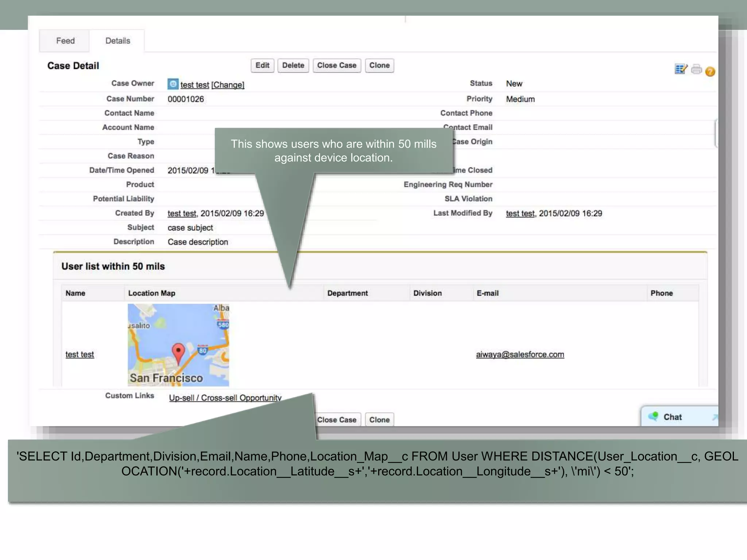
Task: Click the bottom Clone button
Action: [x=379, y=420]
